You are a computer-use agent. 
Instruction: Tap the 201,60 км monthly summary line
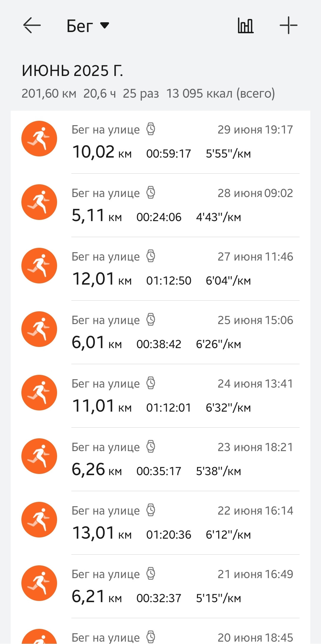148,93
